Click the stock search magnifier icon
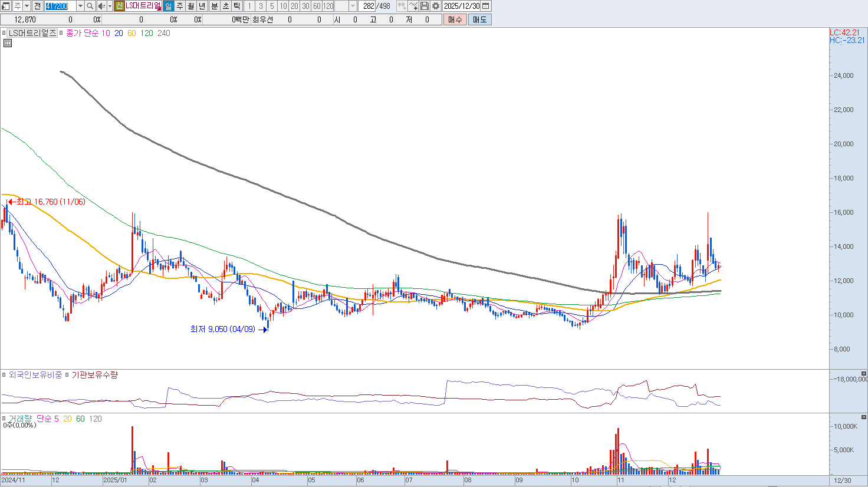The height and width of the screenshot is (487, 868). tap(90, 6)
